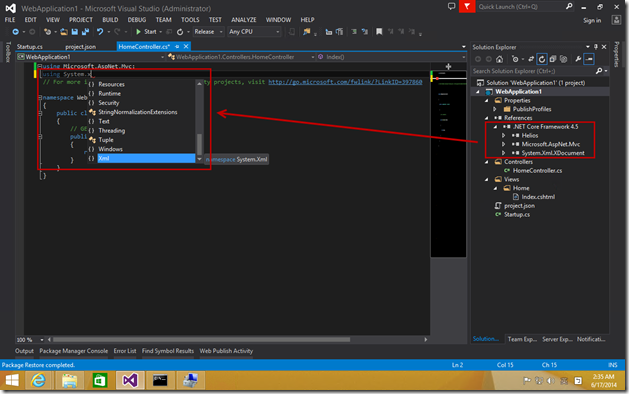
Task: Click the Navigate Backward toolbar arrow
Action: [15, 32]
